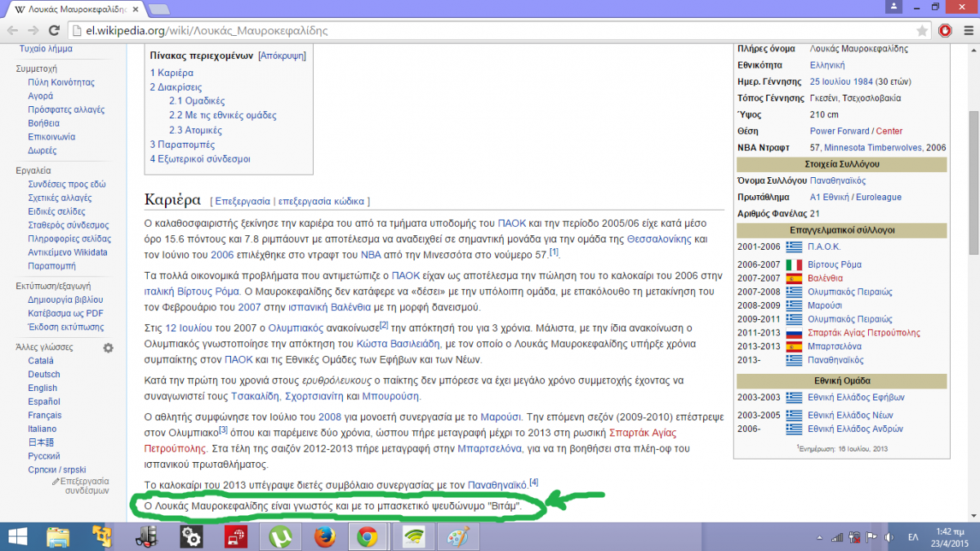Open the Euroleague link in the infobox
This screenshot has height=551, width=980.
coord(878,197)
